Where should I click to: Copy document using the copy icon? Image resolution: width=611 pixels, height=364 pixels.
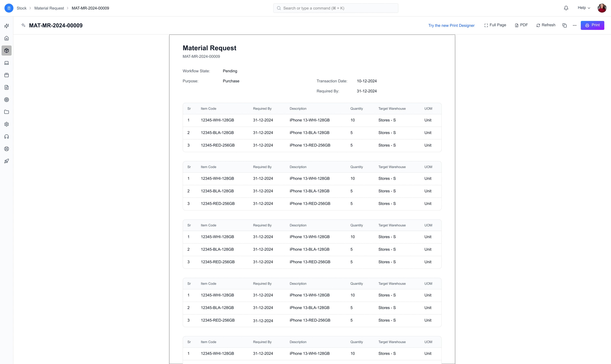(x=565, y=25)
